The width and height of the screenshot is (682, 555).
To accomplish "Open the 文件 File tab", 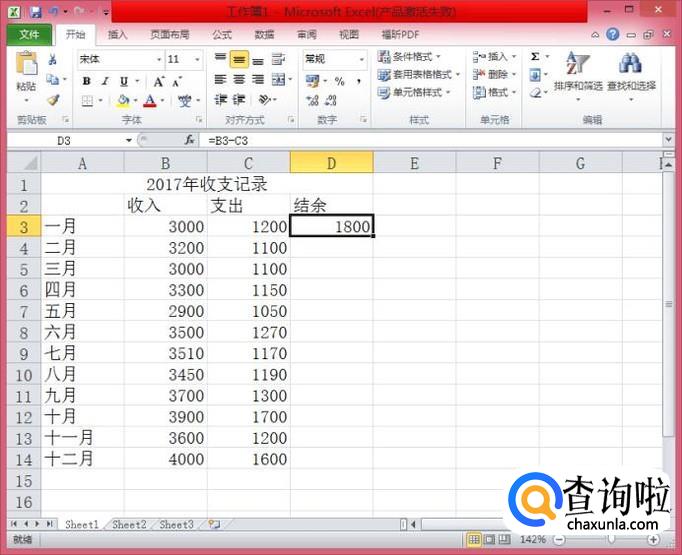I will click(29, 34).
